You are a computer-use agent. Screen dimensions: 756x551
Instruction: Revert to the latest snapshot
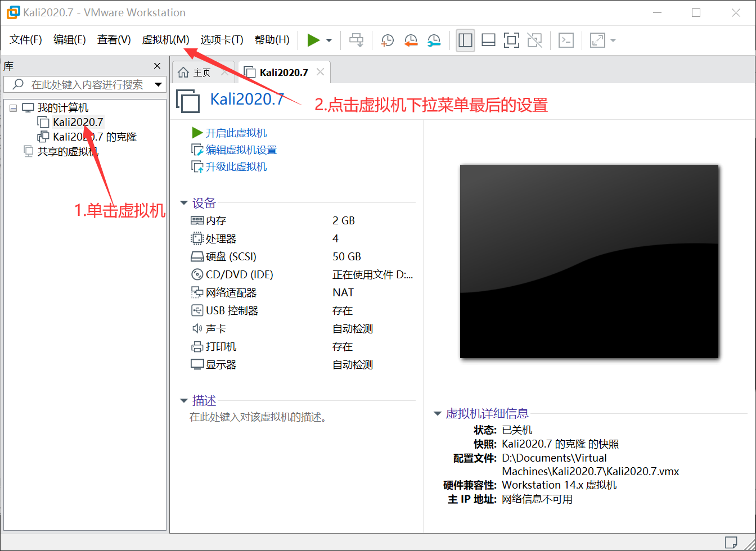point(410,40)
